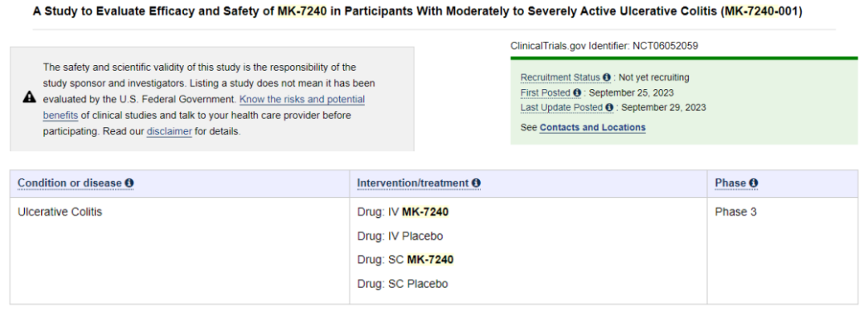Open the info icon after Last Update Posted

point(609,108)
